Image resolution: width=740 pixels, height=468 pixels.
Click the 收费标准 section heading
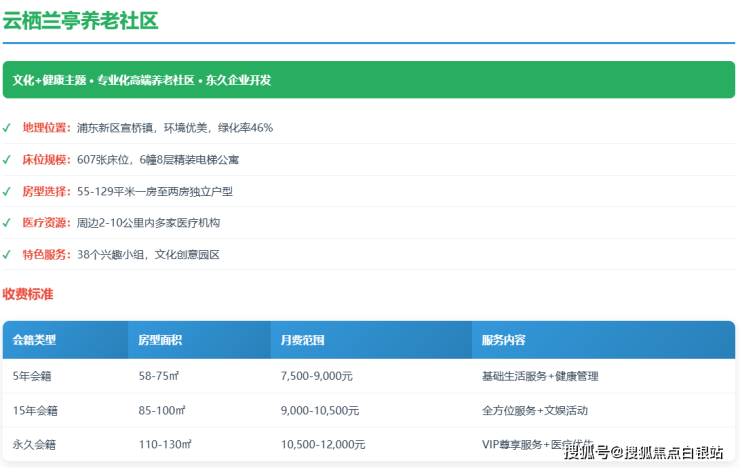29,294
